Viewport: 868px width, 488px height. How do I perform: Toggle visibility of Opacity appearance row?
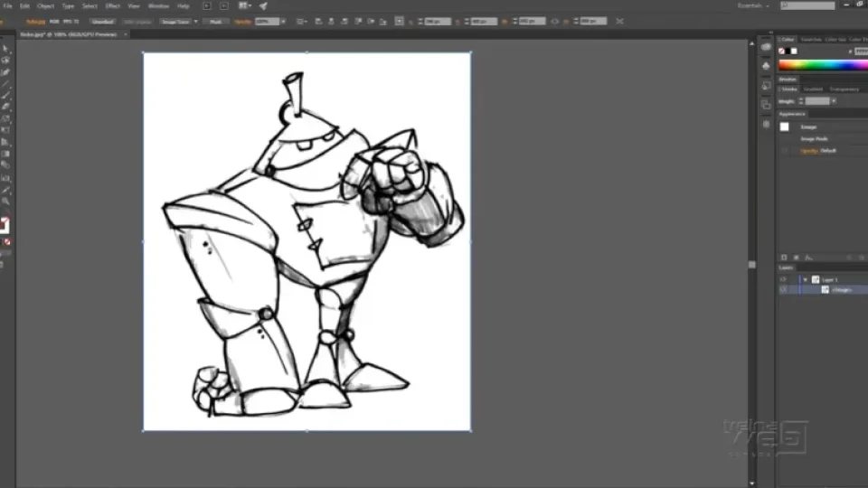pyautogui.click(x=785, y=151)
